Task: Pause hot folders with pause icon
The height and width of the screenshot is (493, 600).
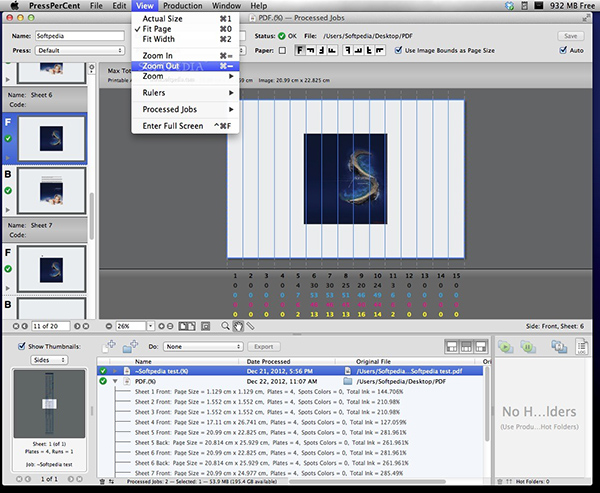Action: pyautogui.click(x=528, y=347)
